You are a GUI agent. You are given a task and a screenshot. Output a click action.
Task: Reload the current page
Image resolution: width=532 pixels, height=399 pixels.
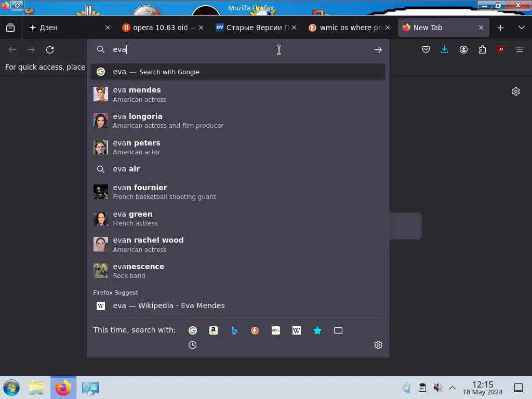[50, 50]
